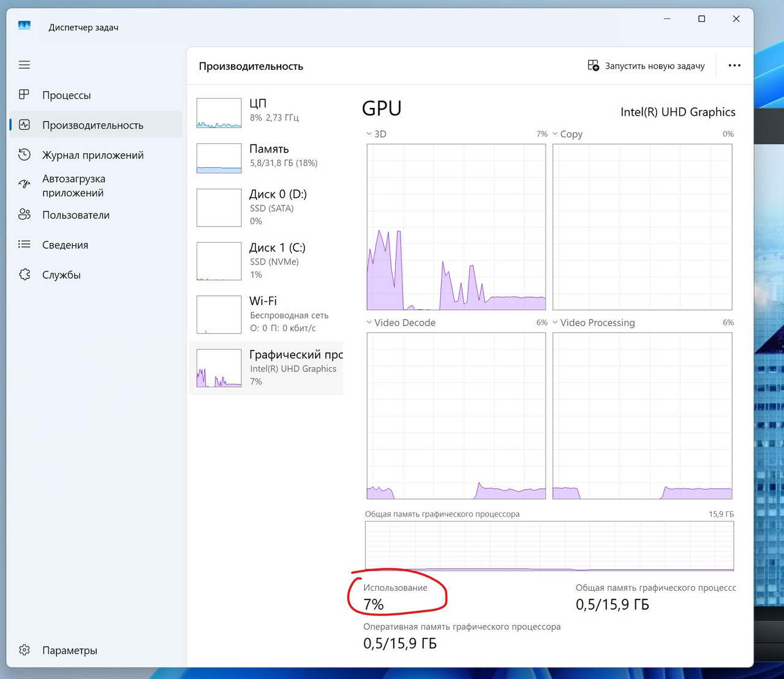
Task: Close the Task Manager window
Action: tap(736, 19)
